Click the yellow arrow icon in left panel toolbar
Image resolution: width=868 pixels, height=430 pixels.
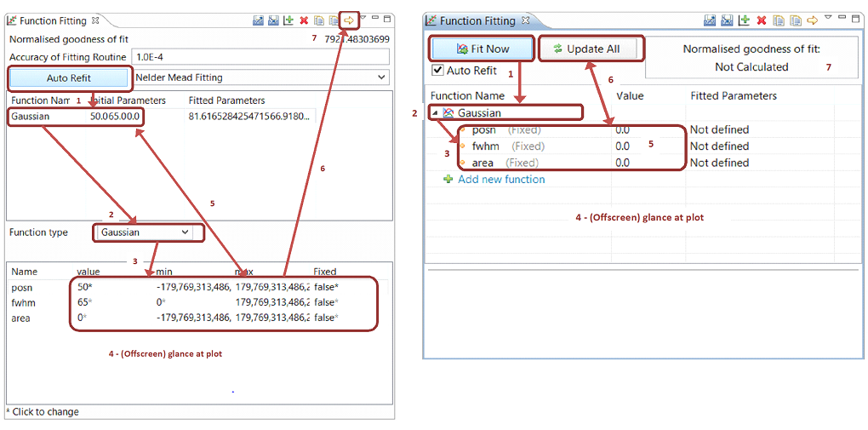pos(349,20)
